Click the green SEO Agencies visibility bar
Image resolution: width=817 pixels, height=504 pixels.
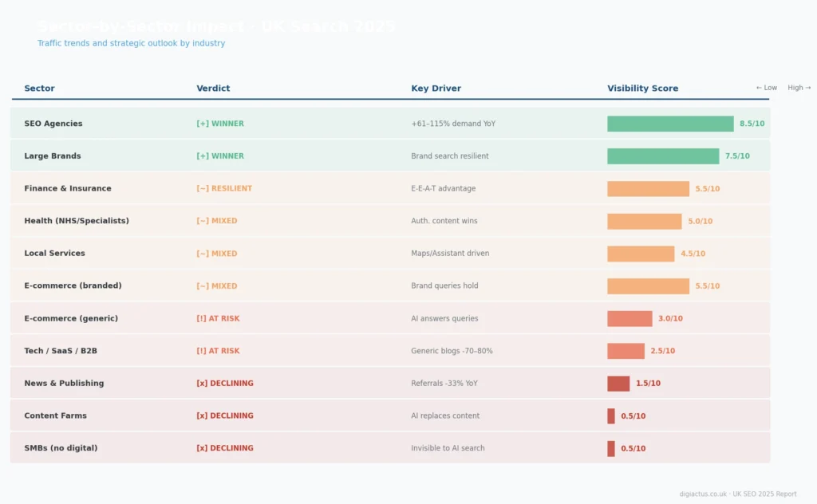click(x=669, y=124)
